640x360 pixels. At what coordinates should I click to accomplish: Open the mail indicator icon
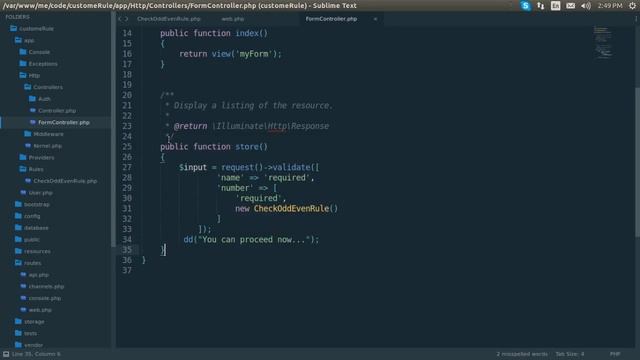pos(571,6)
